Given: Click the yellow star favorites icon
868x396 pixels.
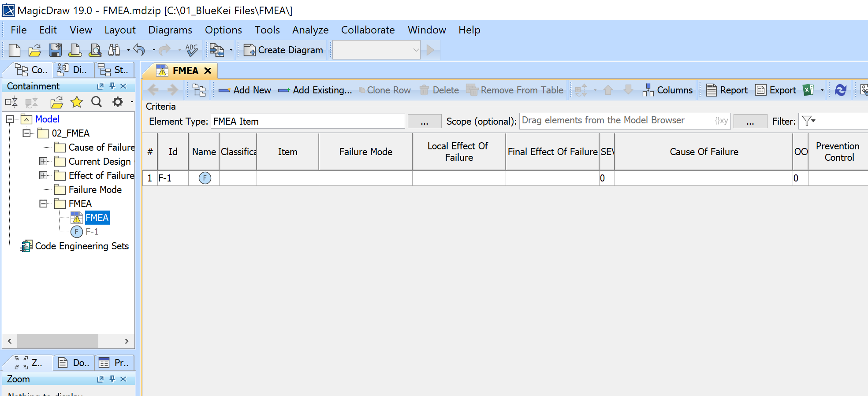Looking at the screenshot, I should pyautogui.click(x=77, y=102).
